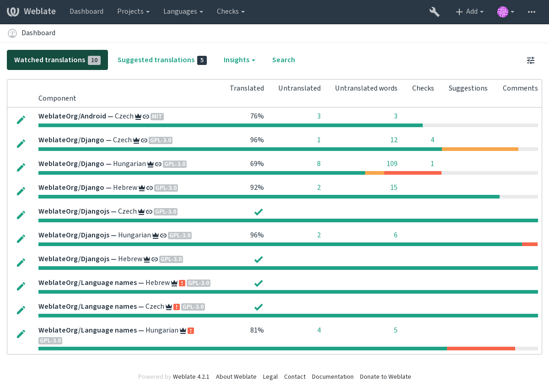Click untranslated words 12 for Django Czech
The height and width of the screenshot is (392, 549).
[394, 140]
